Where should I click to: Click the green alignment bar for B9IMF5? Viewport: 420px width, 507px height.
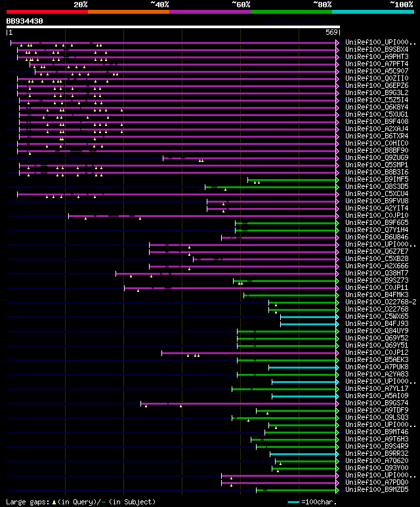click(x=292, y=180)
